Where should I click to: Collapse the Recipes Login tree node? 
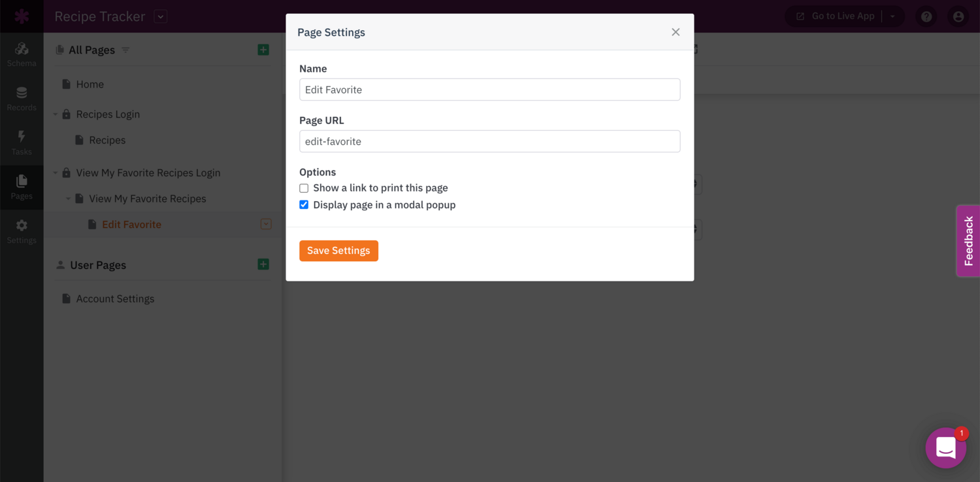[56, 114]
